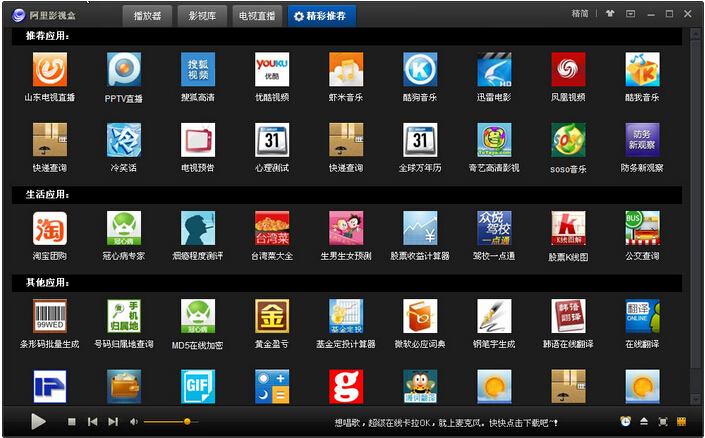Open 酷我音乐 app

[642, 70]
